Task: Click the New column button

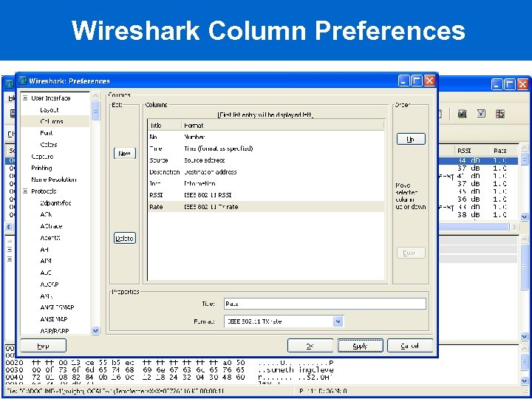Action: click(125, 154)
